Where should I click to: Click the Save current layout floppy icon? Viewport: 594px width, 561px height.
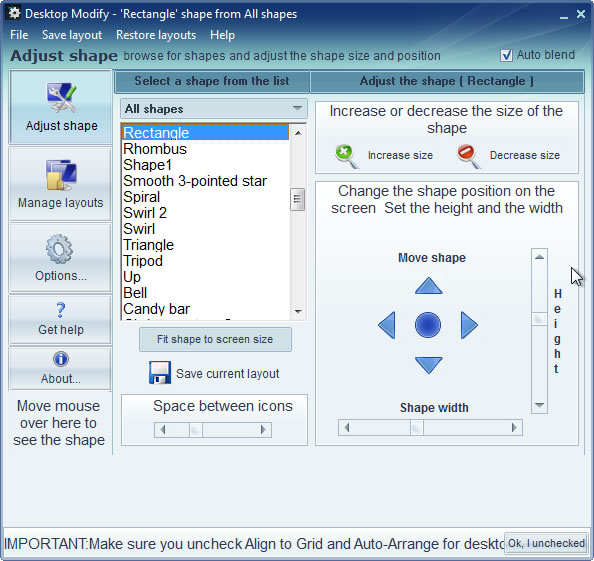click(x=160, y=373)
